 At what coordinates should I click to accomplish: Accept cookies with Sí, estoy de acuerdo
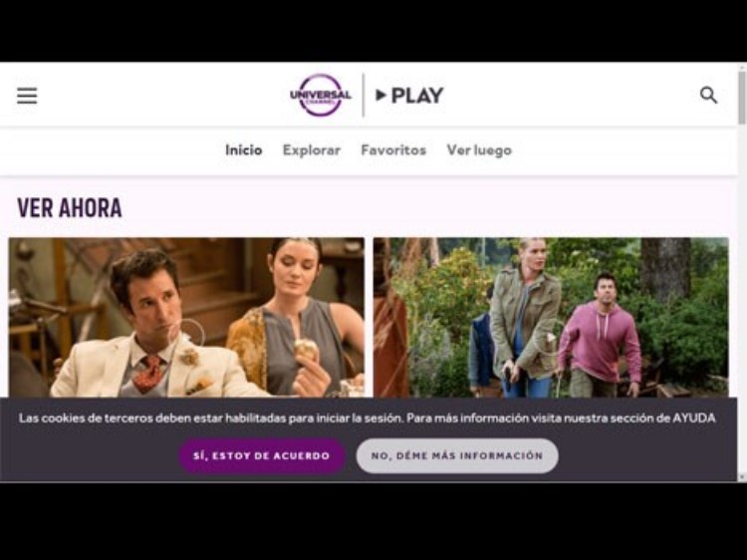coord(262,455)
